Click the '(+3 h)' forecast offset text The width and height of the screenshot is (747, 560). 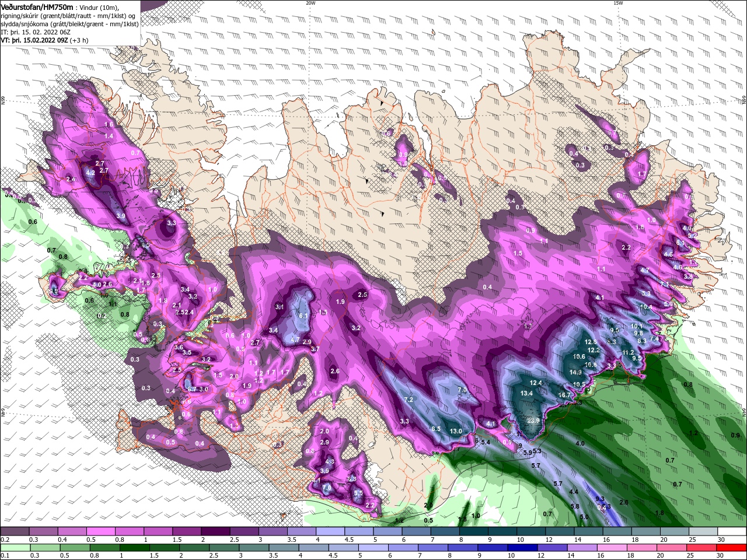(79, 40)
